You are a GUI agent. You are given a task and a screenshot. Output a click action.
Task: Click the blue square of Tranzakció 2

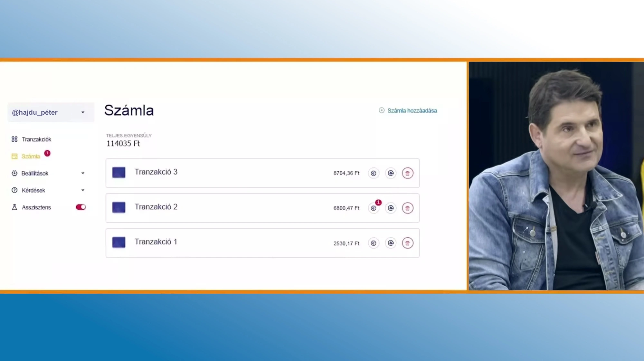(x=119, y=207)
